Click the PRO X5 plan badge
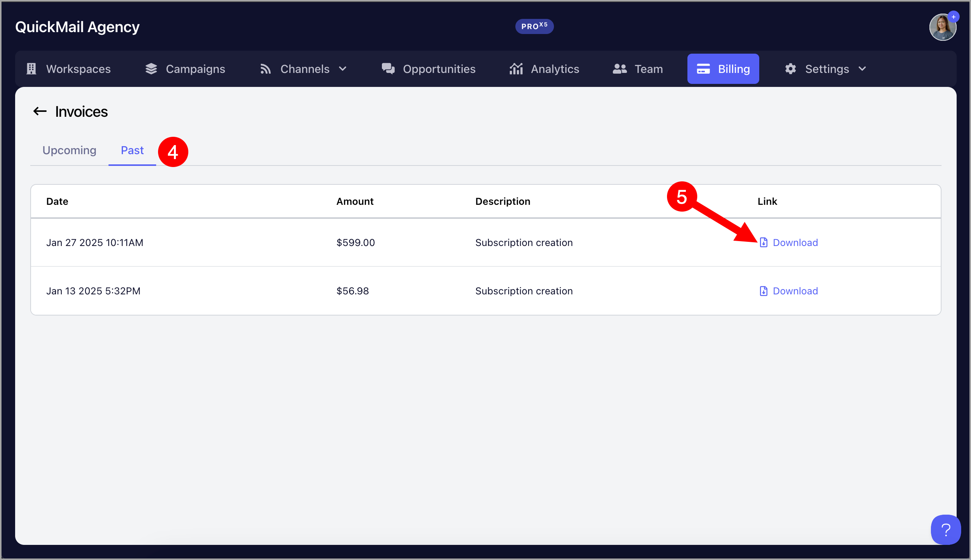The width and height of the screenshot is (971, 560). [x=534, y=26]
